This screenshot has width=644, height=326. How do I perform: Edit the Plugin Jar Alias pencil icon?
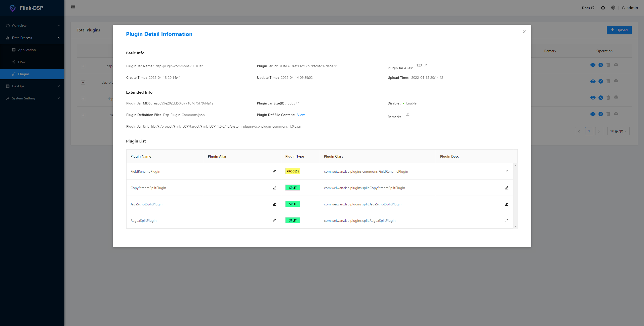click(x=426, y=65)
